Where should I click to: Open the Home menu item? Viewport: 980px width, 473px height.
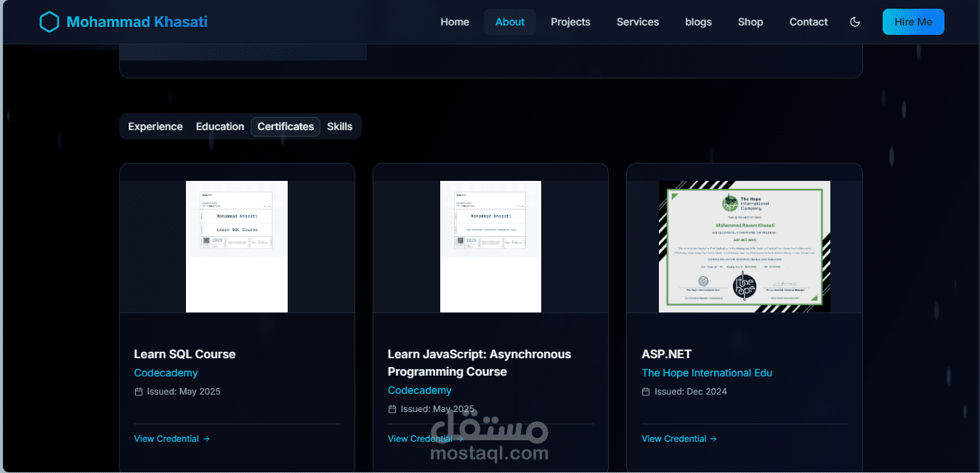pyautogui.click(x=455, y=22)
